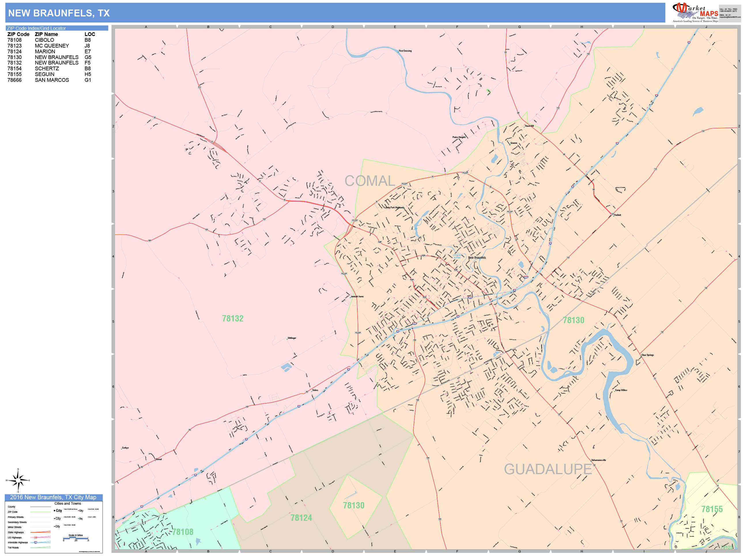Toggle the teal small City population dot
The width and height of the screenshot is (747, 560).
click(x=79, y=519)
